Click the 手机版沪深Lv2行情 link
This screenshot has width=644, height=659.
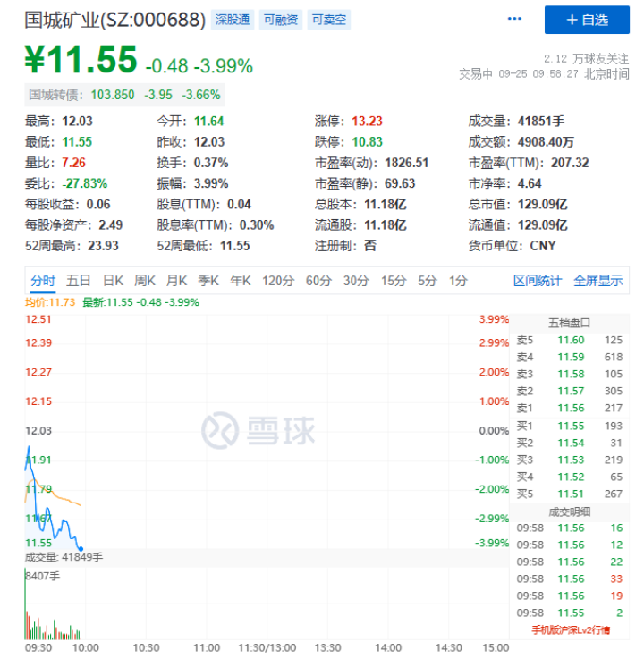pos(571,630)
